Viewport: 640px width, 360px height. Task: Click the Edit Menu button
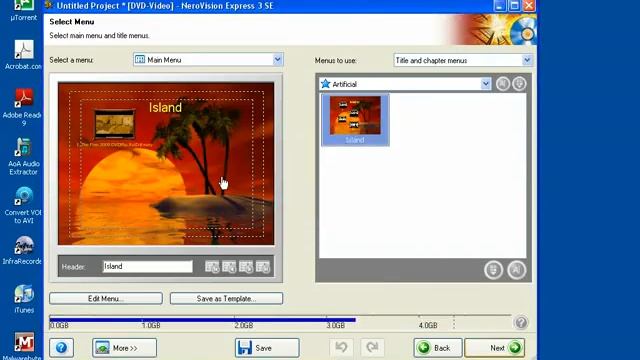[106, 298]
